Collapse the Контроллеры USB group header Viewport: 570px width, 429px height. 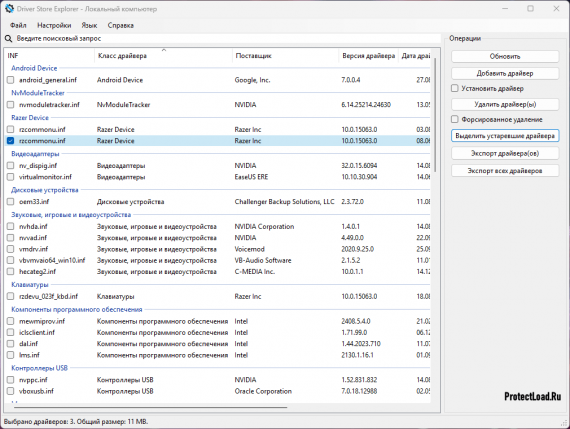click(x=39, y=368)
